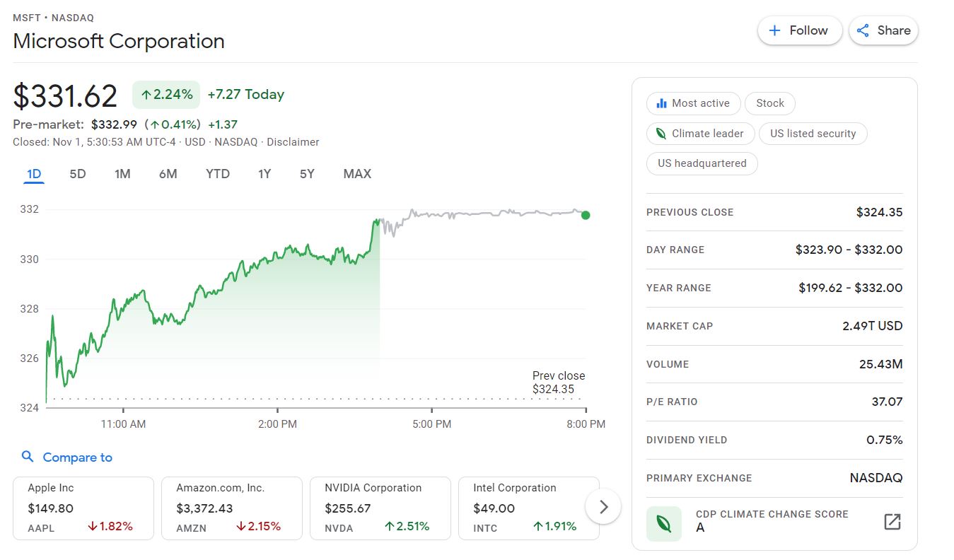The height and width of the screenshot is (560, 954).
Task: Click the 332 y-axis label
Action: (x=30, y=209)
